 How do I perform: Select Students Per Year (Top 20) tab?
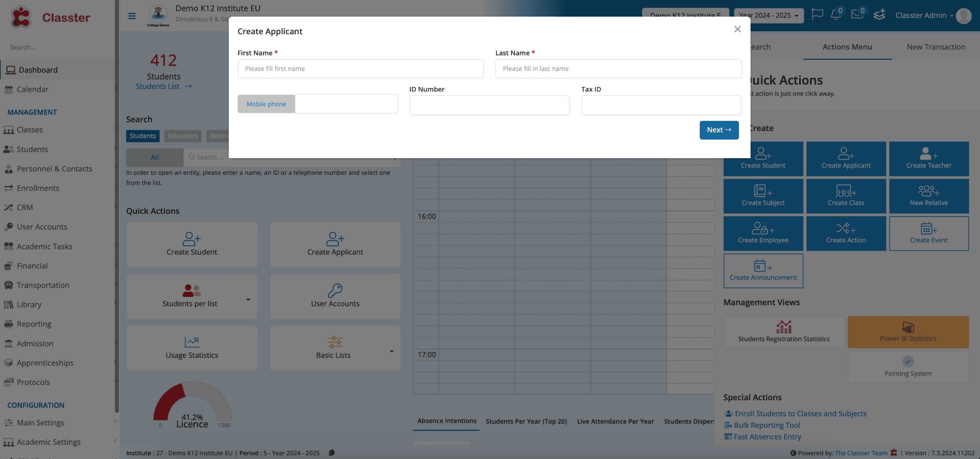(x=526, y=421)
